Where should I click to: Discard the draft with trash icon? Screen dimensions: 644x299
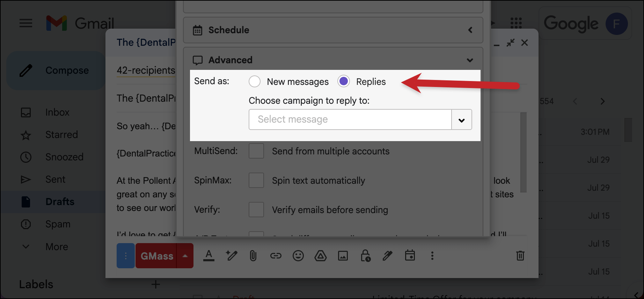[520, 256]
